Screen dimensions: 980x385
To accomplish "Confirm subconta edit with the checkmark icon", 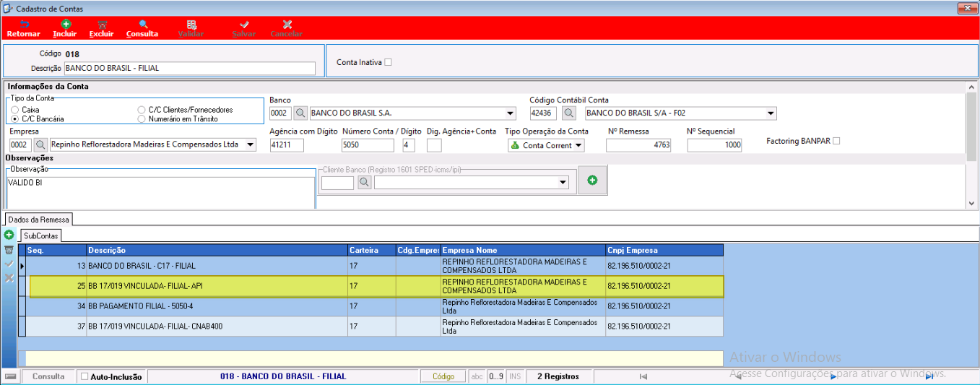I will coord(9,264).
